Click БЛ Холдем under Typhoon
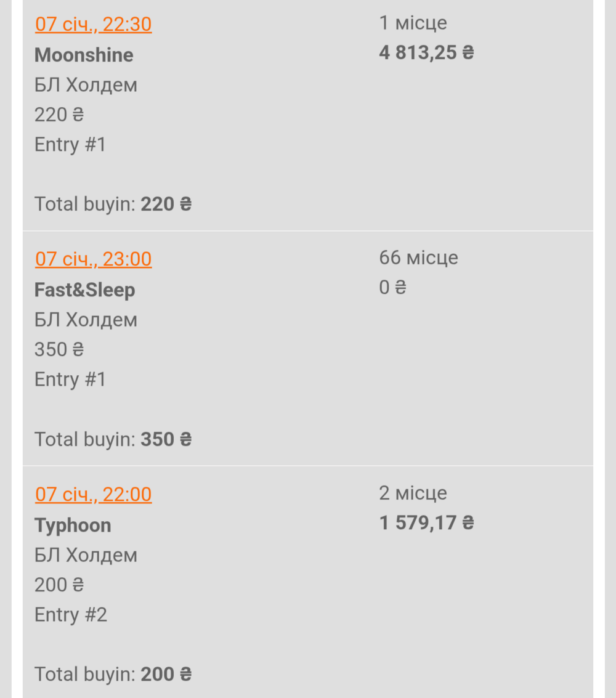 86,555
